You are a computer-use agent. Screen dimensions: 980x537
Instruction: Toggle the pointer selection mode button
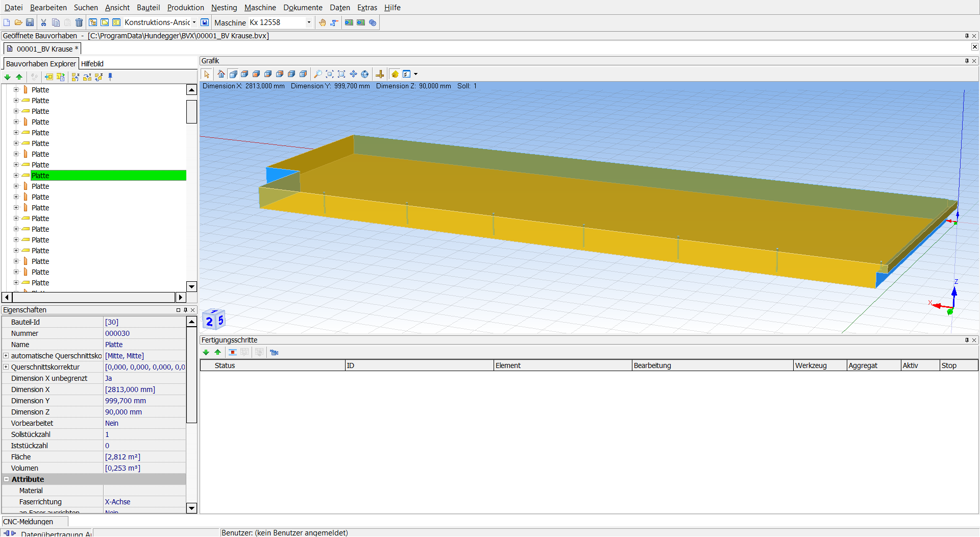207,74
